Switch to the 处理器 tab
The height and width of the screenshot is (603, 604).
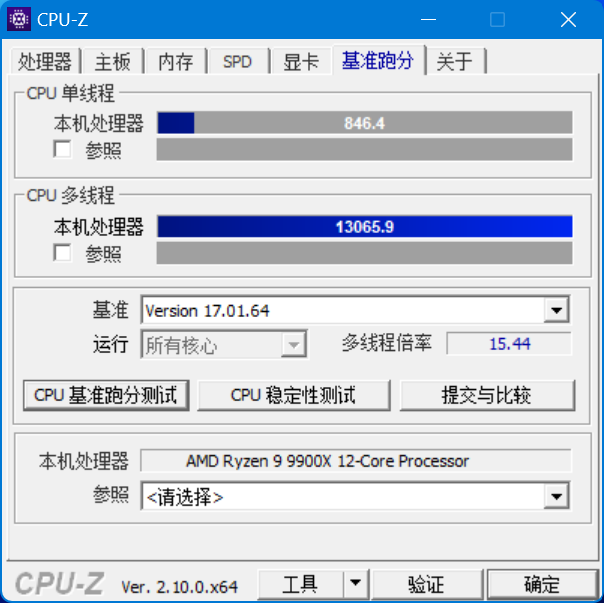[45, 61]
